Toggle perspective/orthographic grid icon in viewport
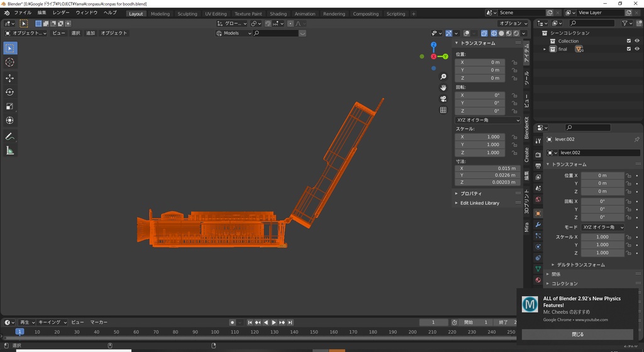 [x=443, y=110]
